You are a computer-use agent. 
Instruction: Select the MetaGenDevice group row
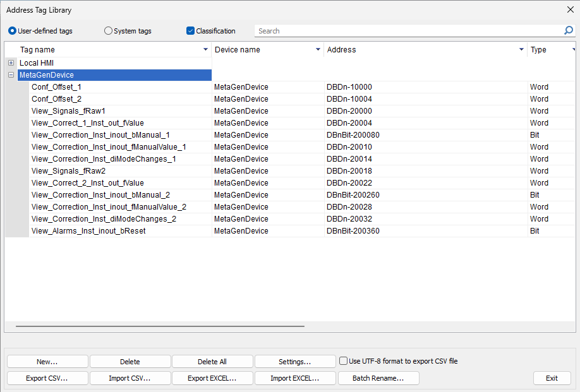coord(114,74)
